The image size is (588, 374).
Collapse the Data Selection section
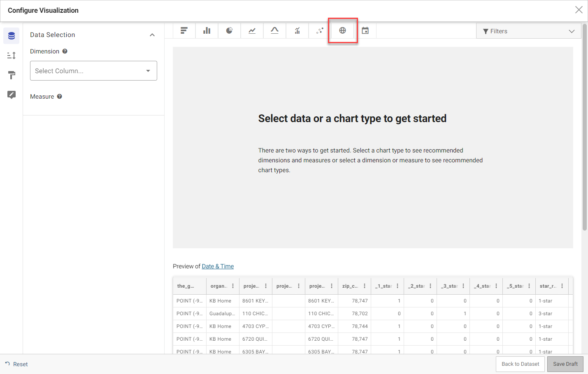[x=152, y=35]
